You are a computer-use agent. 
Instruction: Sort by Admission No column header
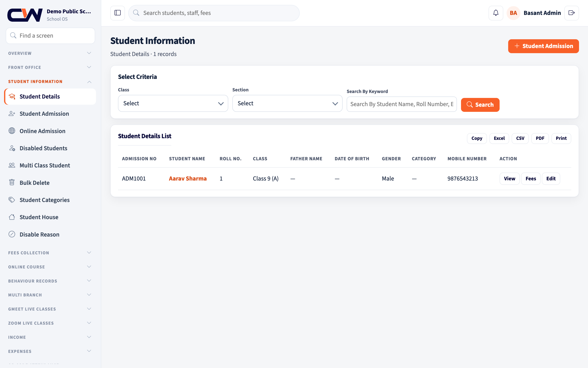point(139,159)
